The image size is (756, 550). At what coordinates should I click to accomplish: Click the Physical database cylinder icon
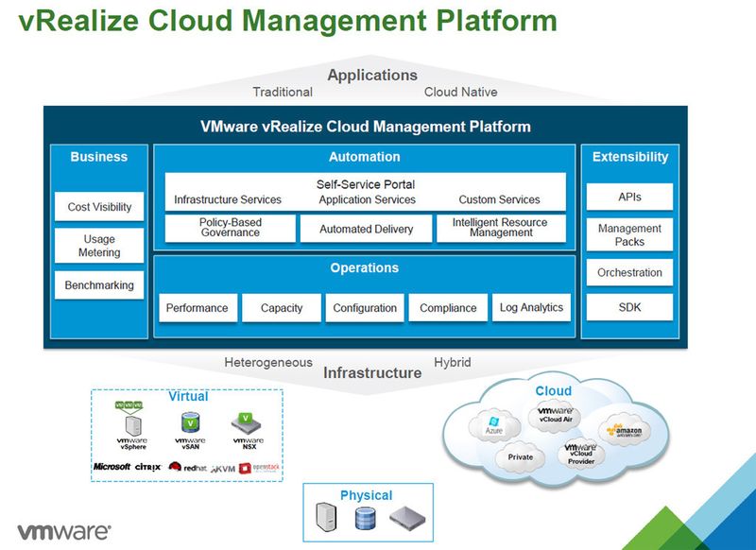coord(365,518)
